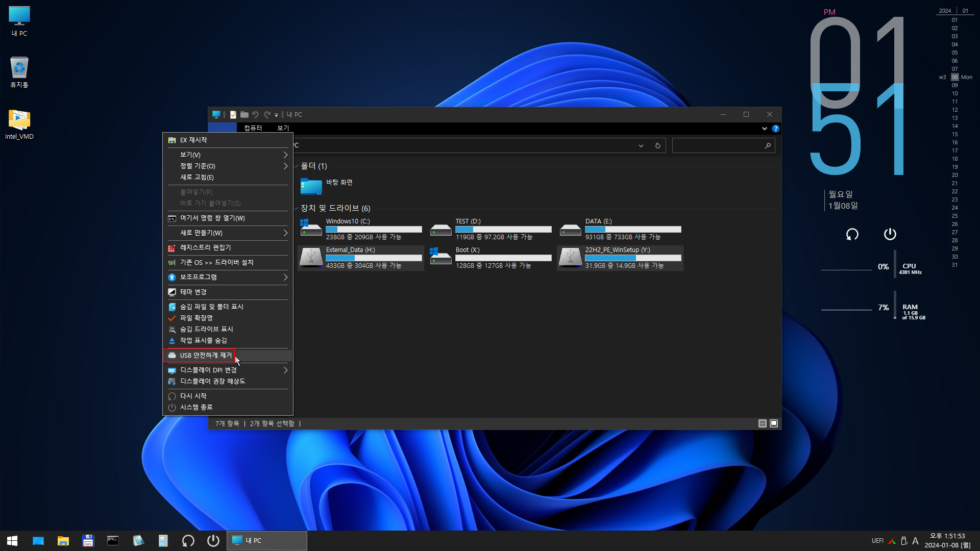
Task: Click the undo icon in title bar
Action: (x=255, y=115)
